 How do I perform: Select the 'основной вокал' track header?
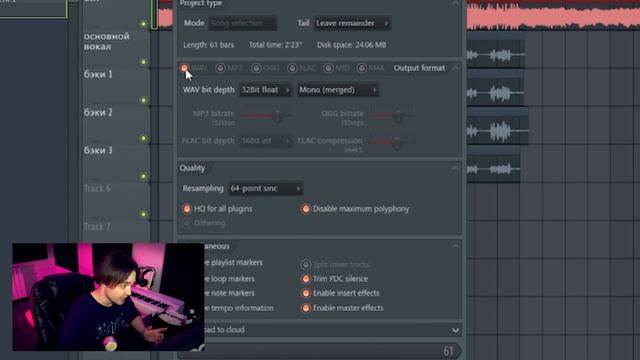(116, 49)
